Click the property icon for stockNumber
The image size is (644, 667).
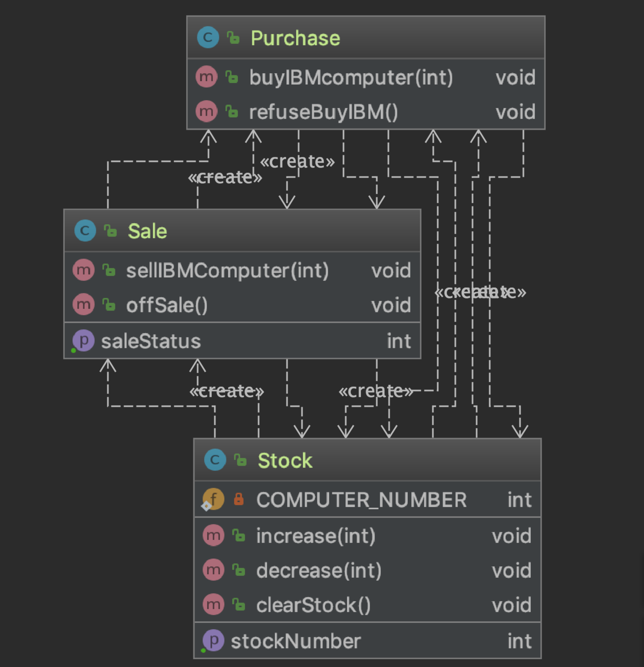(213, 641)
